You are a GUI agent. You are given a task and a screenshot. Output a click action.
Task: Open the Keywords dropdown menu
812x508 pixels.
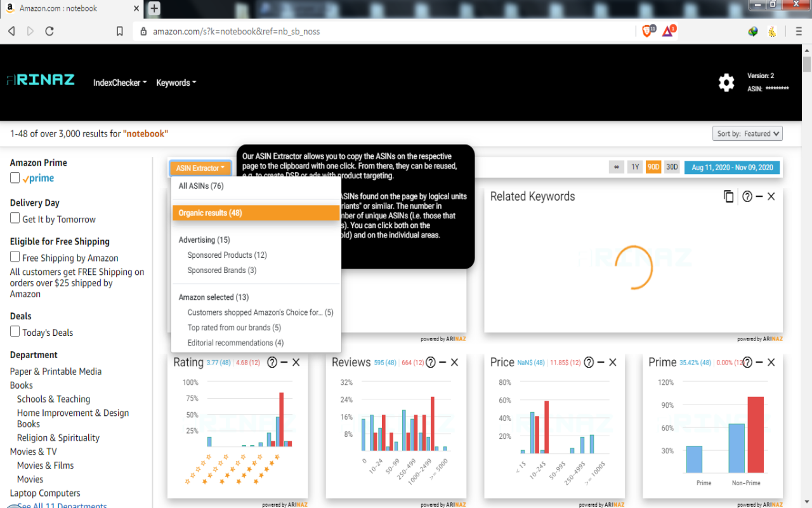[x=176, y=83]
